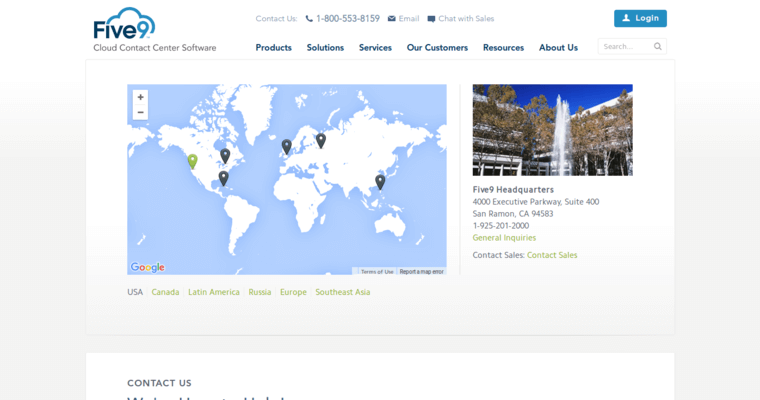Expand the Services menu
Viewport: 760px width, 400px height.
pos(375,47)
